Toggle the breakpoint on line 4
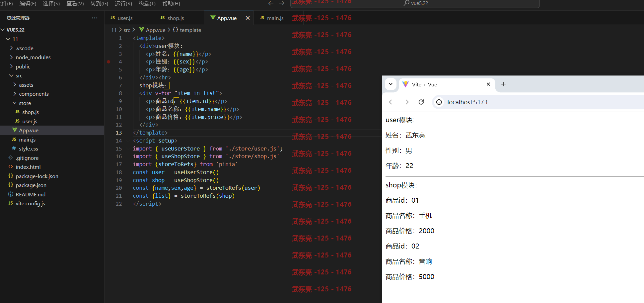This screenshot has height=303, width=644. click(x=108, y=61)
